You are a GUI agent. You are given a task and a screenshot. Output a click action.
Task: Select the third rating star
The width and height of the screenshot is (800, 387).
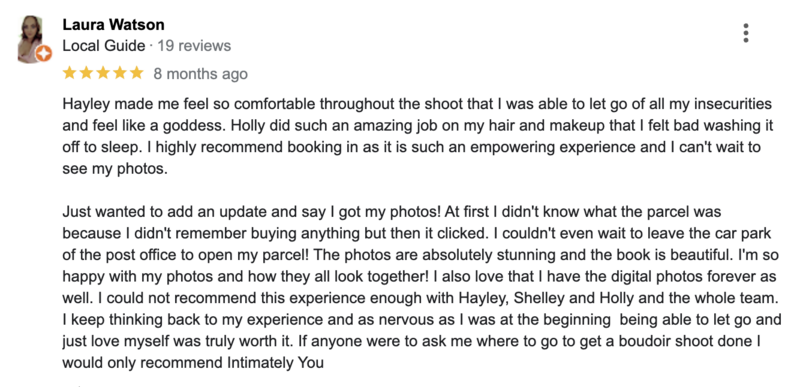pyautogui.click(x=103, y=73)
